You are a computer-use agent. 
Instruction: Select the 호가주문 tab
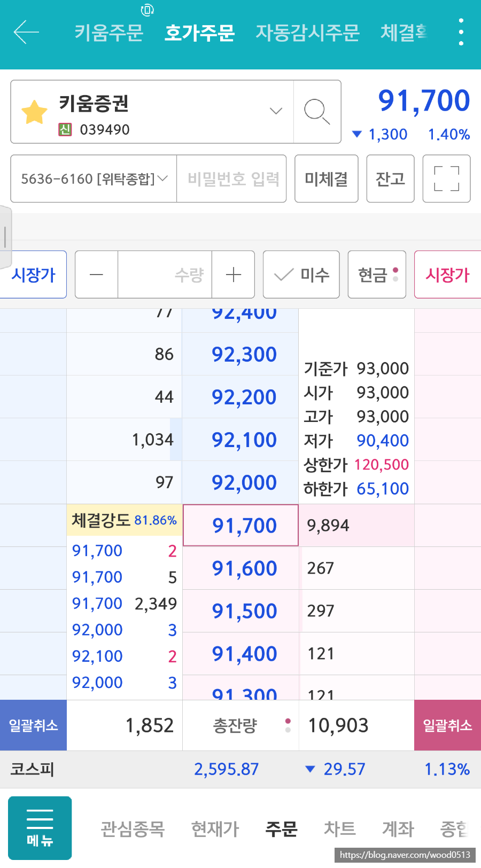coord(200,33)
